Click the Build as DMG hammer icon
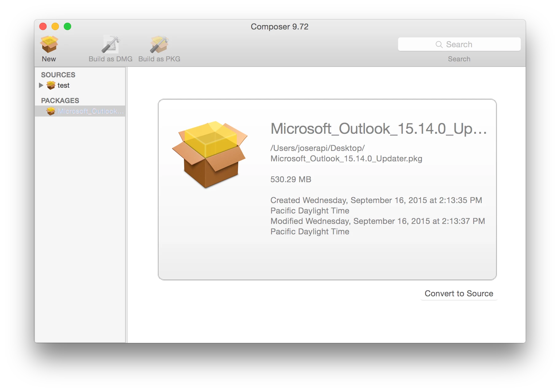The width and height of the screenshot is (560, 392). (110, 44)
